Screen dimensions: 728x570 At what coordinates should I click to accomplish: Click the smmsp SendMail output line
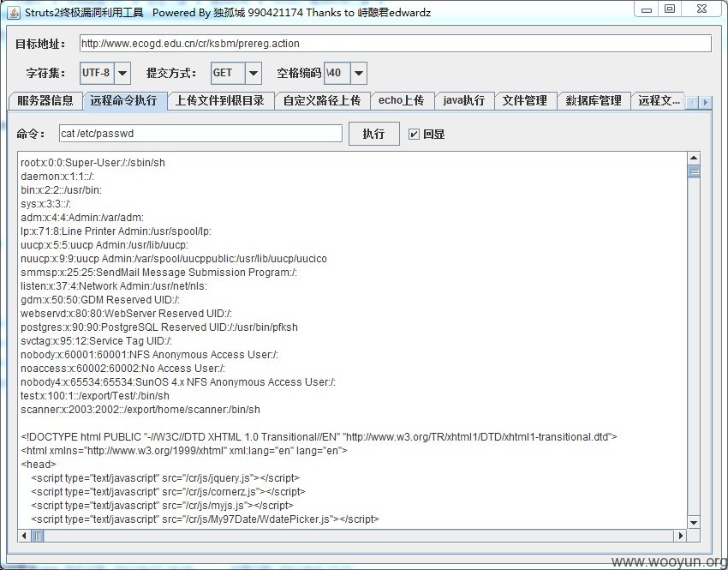(x=158, y=273)
